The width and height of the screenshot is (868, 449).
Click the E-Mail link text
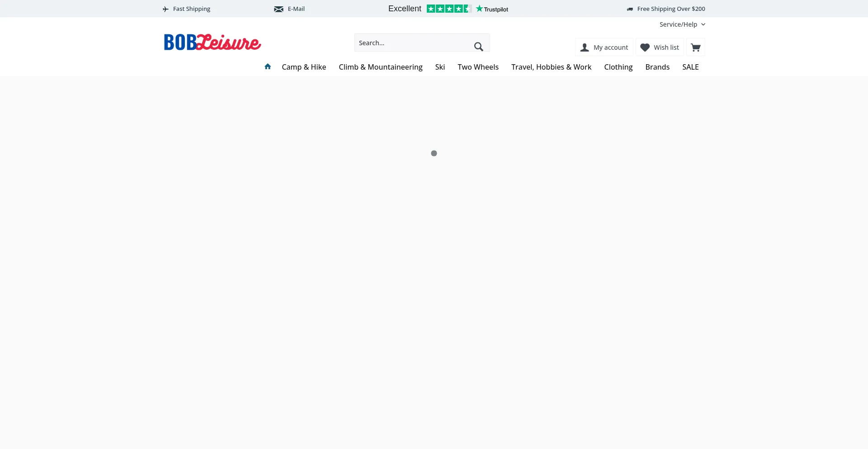(x=296, y=9)
